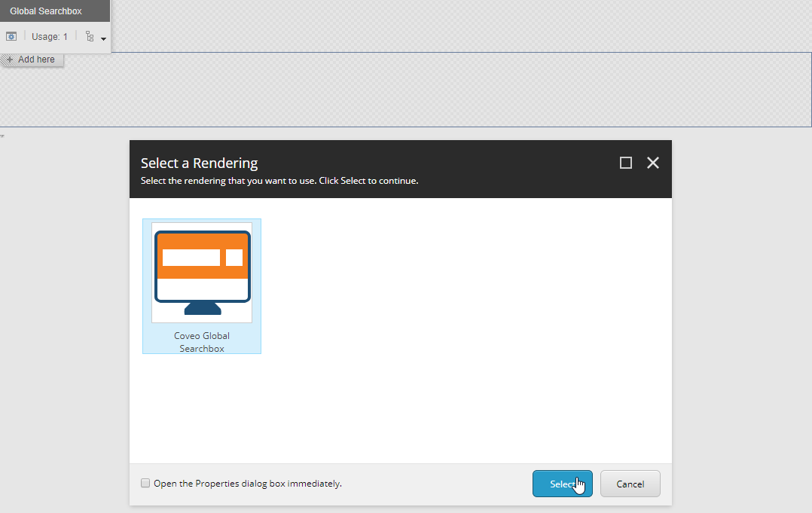Viewport: 812px width, 513px height.
Task: Click the Select a Rendering dialog title
Action: tap(199, 163)
